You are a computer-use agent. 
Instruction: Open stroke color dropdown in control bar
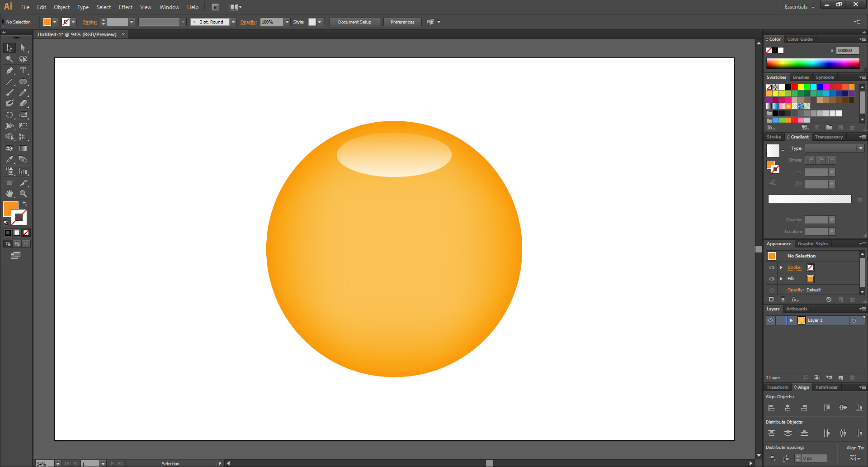[x=73, y=22]
